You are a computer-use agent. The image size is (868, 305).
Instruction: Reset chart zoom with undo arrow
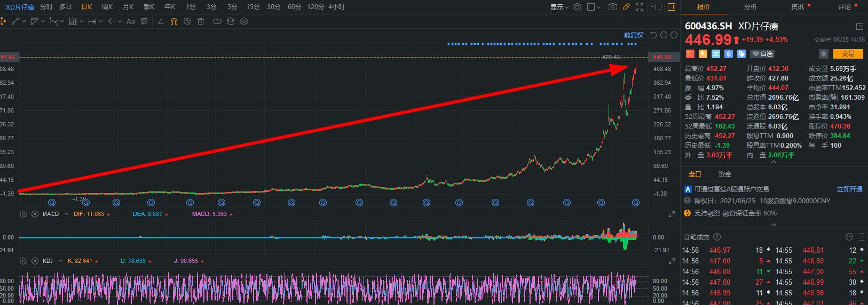point(653,35)
